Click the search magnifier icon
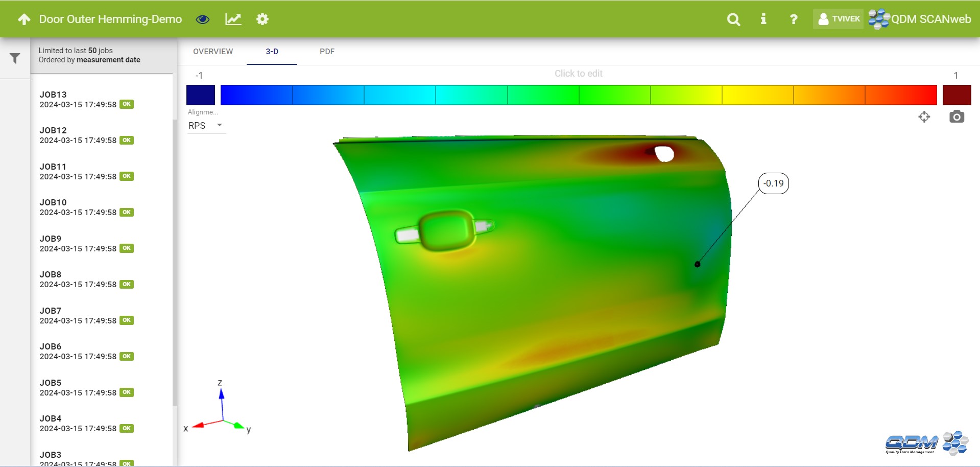This screenshot has height=467, width=980. (733, 19)
